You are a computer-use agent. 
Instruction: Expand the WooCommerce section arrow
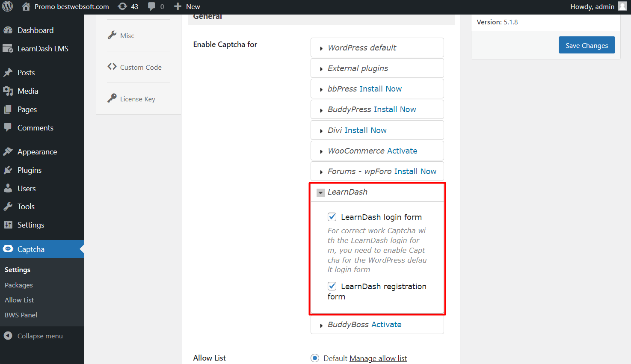[x=321, y=151]
